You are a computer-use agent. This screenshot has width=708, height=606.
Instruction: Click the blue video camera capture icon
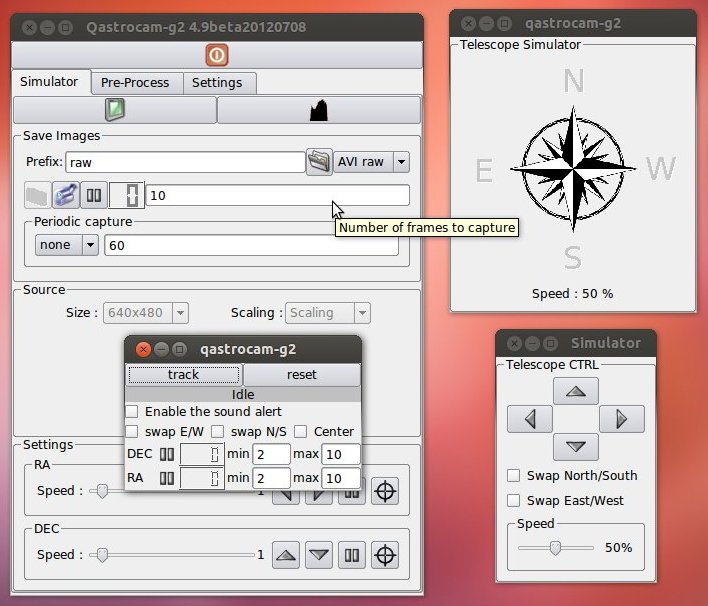(x=66, y=196)
